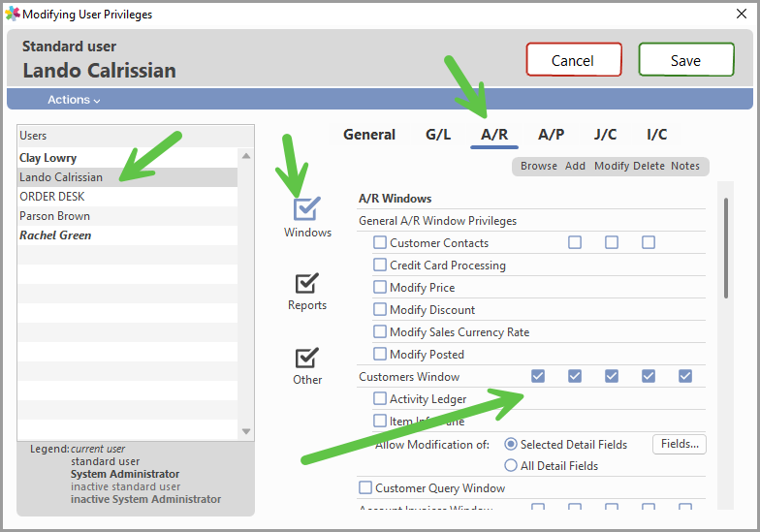
Task: Enable the Credit Card Processing checkbox
Action: (380, 265)
